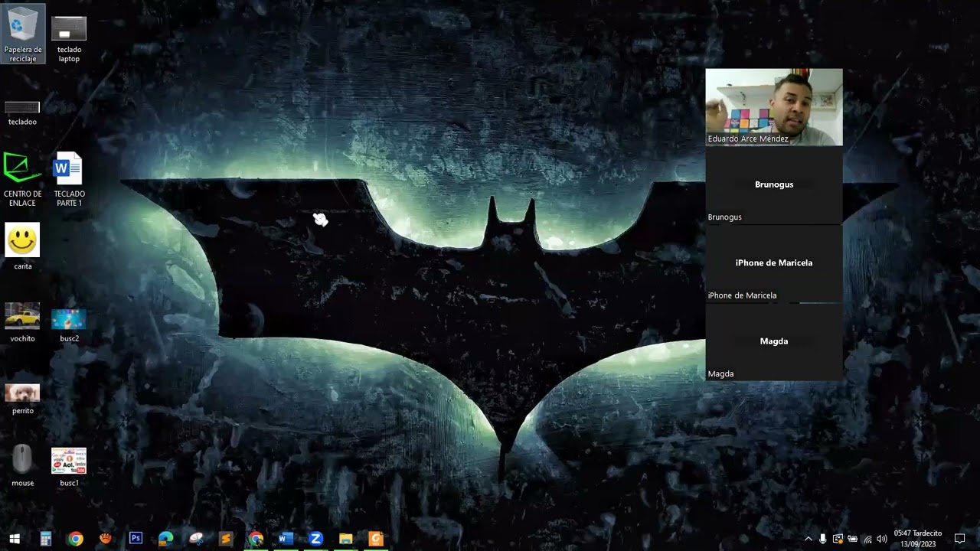The image size is (980, 551).
Task: Open the orange recorder app in taskbar
Action: click(376, 539)
